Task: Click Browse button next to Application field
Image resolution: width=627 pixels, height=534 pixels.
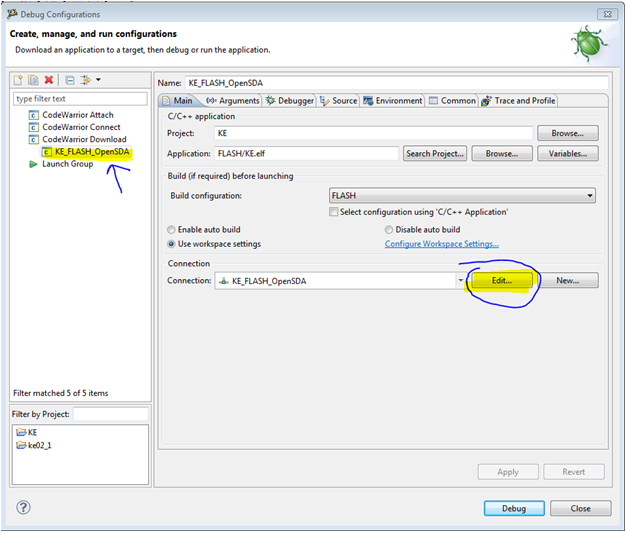Action: pos(502,154)
